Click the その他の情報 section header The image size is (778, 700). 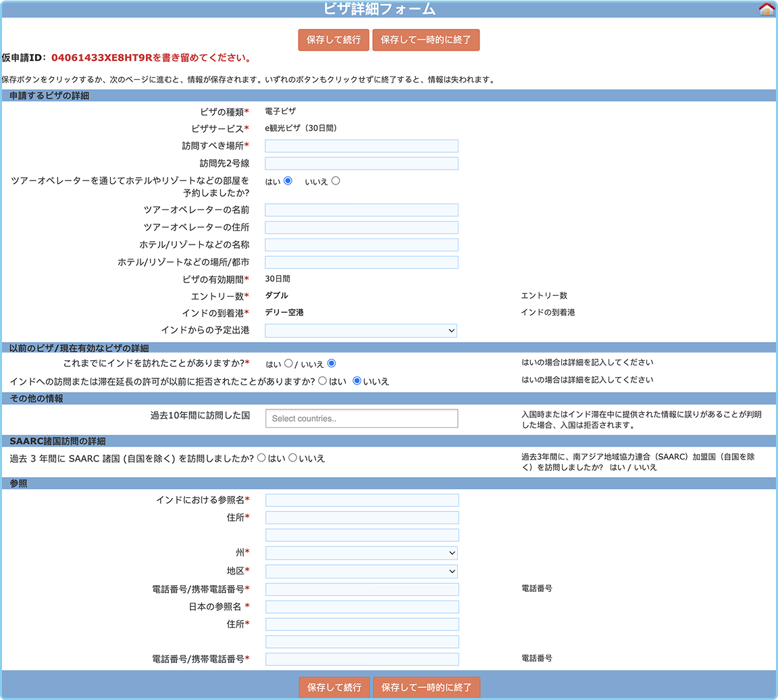389,398
